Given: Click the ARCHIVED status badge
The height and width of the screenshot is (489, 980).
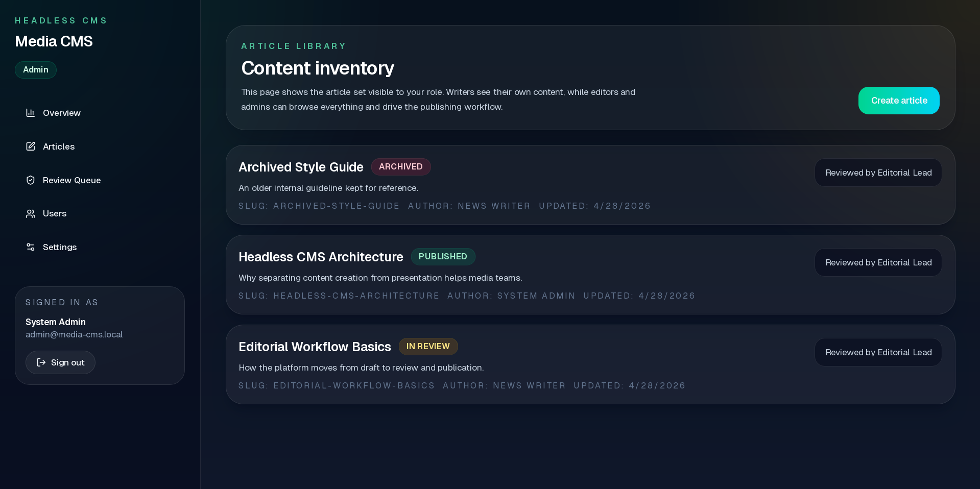Looking at the screenshot, I should pos(401,167).
